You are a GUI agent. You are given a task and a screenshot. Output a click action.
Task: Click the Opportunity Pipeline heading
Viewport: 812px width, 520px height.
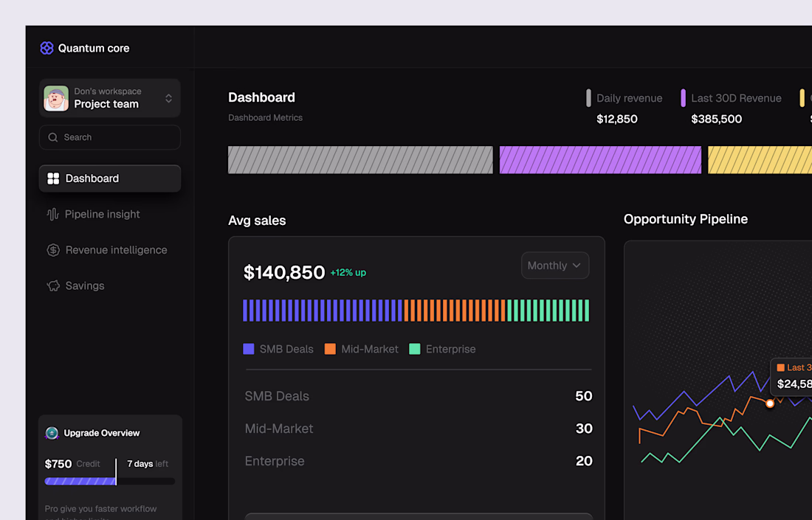(686, 219)
